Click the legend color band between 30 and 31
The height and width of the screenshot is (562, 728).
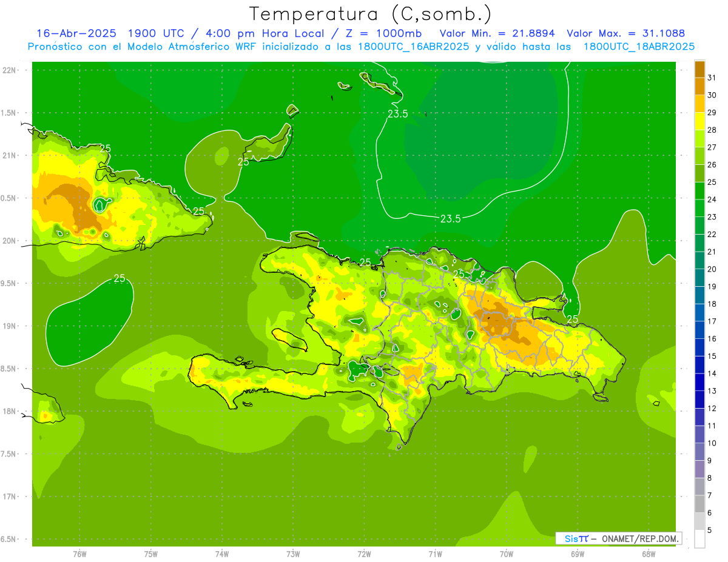click(699, 86)
